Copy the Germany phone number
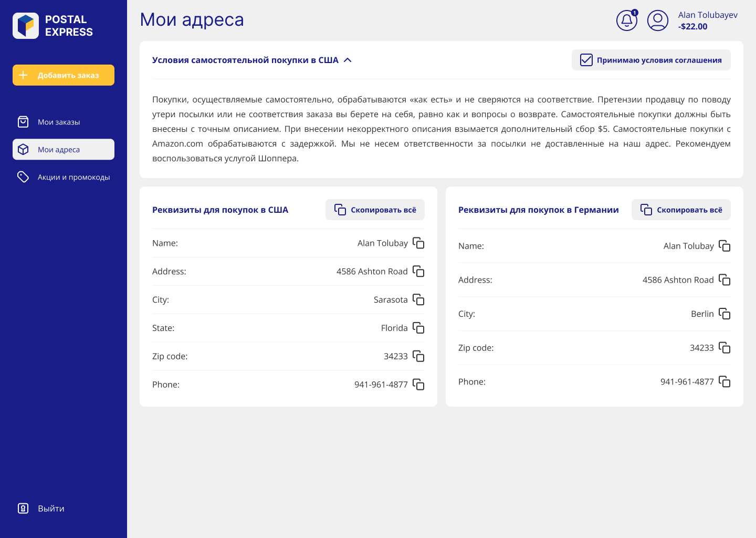This screenshot has height=538, width=756. (x=724, y=381)
